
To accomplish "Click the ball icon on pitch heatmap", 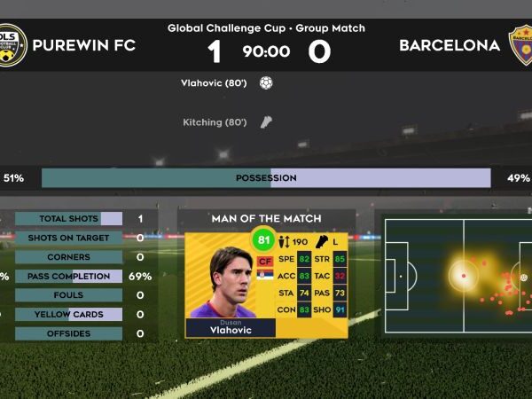I will click(524, 278).
